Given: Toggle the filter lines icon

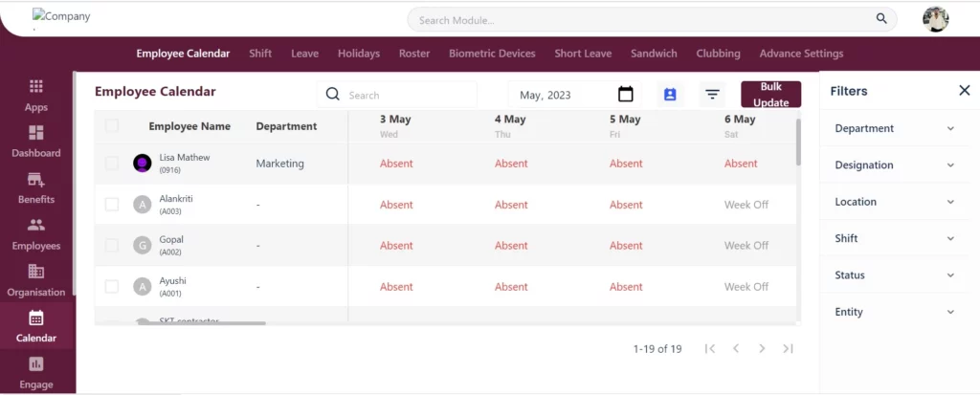Looking at the screenshot, I should 712,95.
